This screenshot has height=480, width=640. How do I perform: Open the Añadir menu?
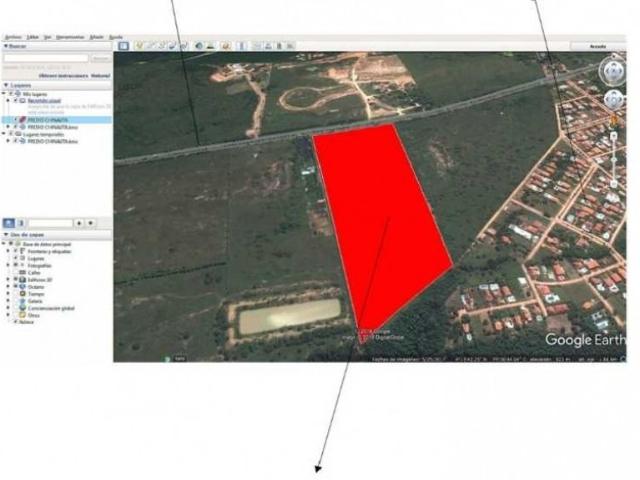[97, 37]
